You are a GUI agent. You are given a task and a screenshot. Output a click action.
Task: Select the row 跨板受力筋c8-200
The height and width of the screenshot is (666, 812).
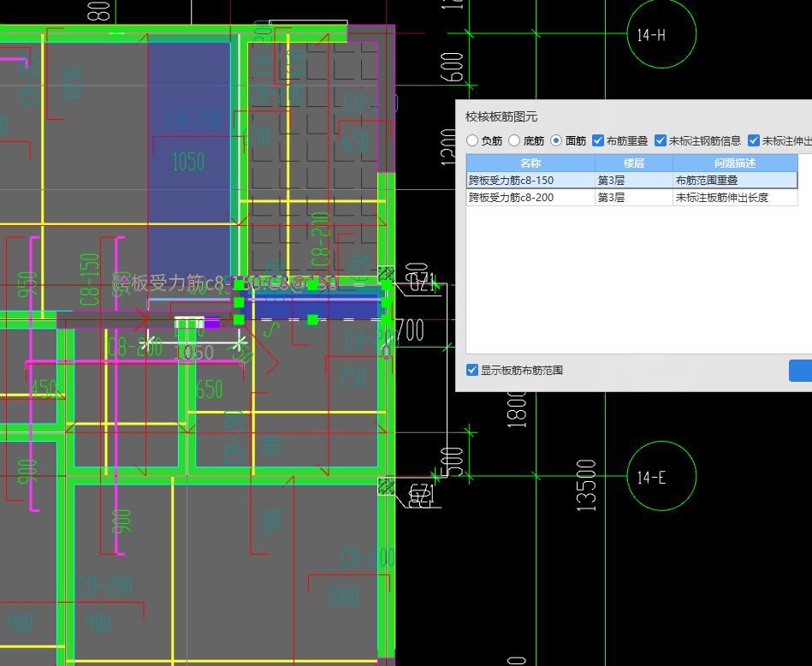tap(631, 198)
